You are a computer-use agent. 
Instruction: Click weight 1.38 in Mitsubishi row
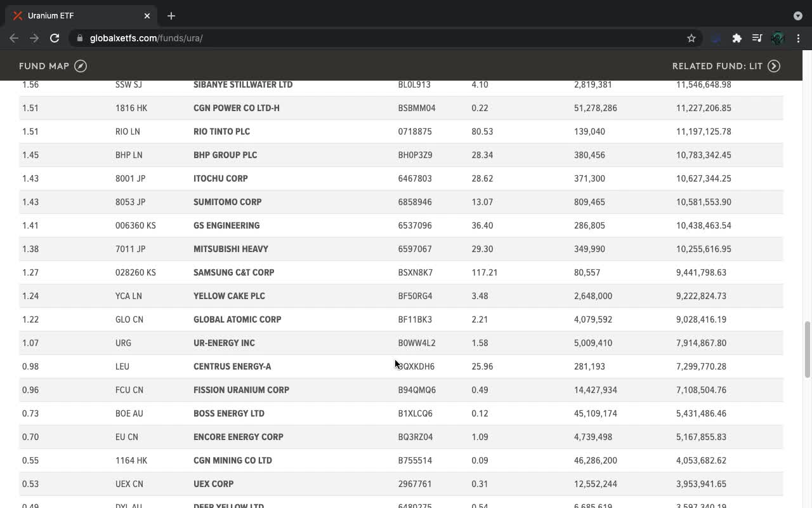(x=30, y=249)
